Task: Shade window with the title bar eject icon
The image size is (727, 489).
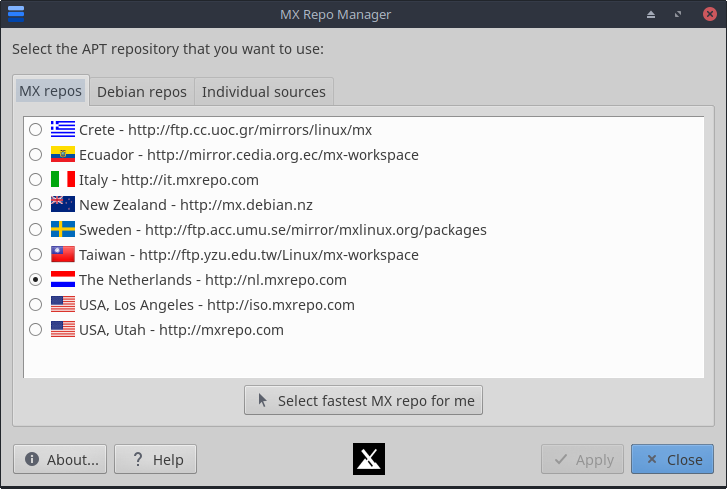Action: (x=651, y=14)
